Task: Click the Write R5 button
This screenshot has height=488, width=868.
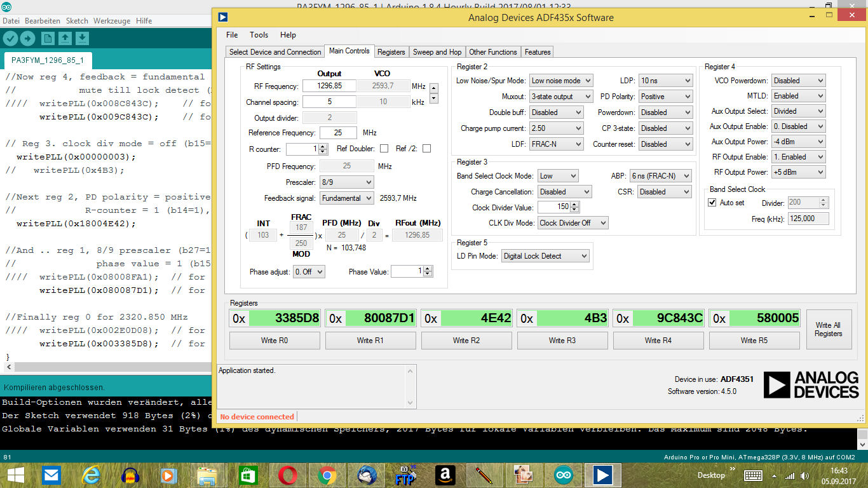Action: click(754, 341)
